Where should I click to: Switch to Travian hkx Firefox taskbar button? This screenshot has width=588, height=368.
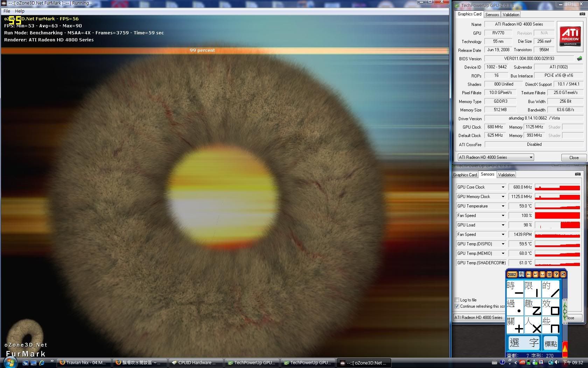(x=84, y=363)
